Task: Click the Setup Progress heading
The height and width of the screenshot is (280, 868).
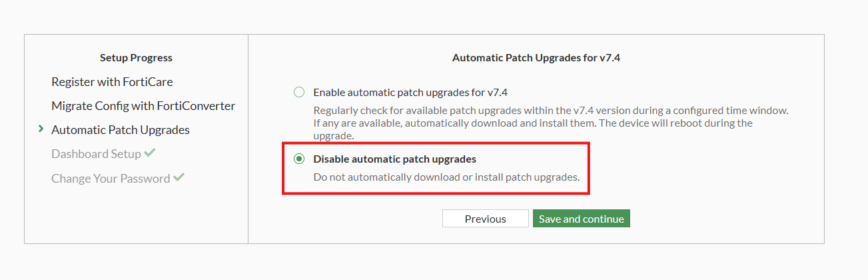Action: coord(136,58)
